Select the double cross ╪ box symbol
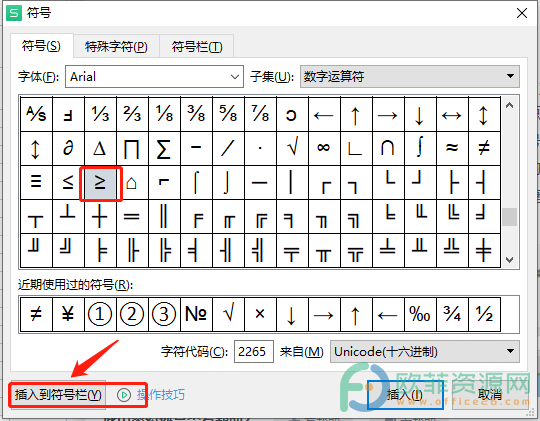 (484, 250)
